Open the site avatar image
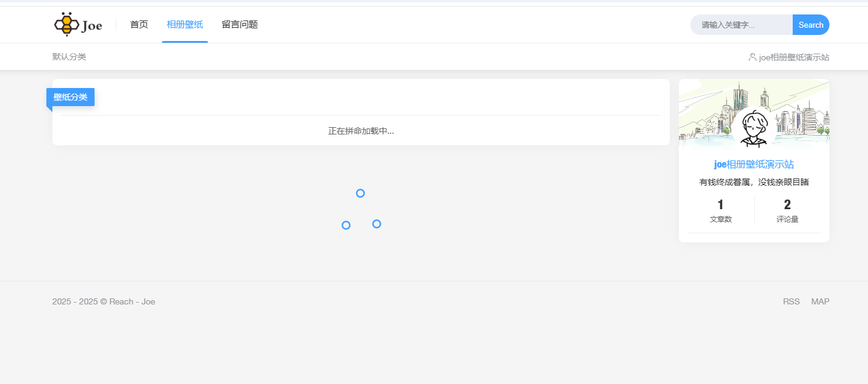 pyautogui.click(x=754, y=128)
